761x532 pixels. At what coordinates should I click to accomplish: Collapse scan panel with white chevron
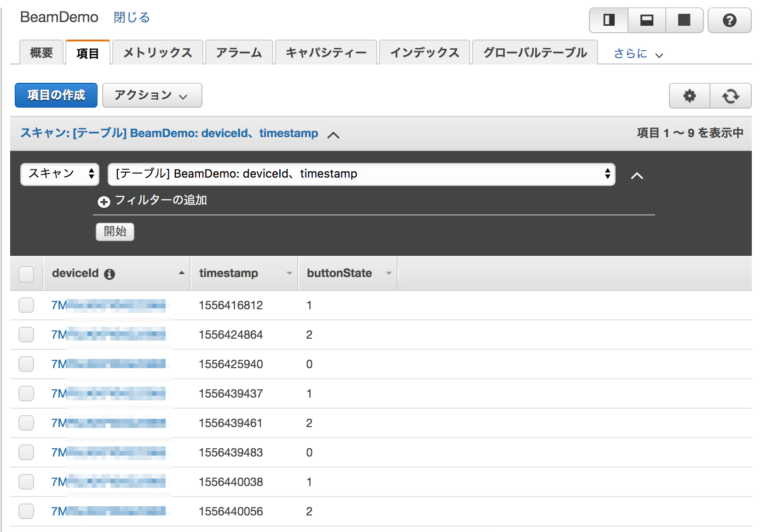637,175
